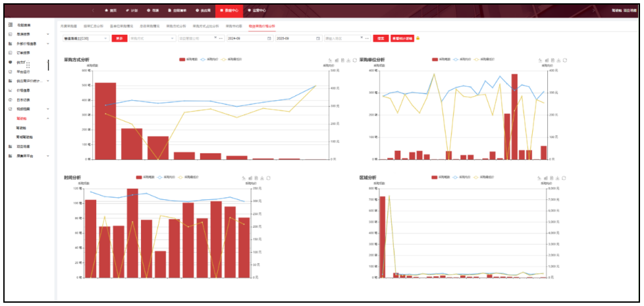Toggle yellow legend series in 采购单位分析

click(485, 59)
